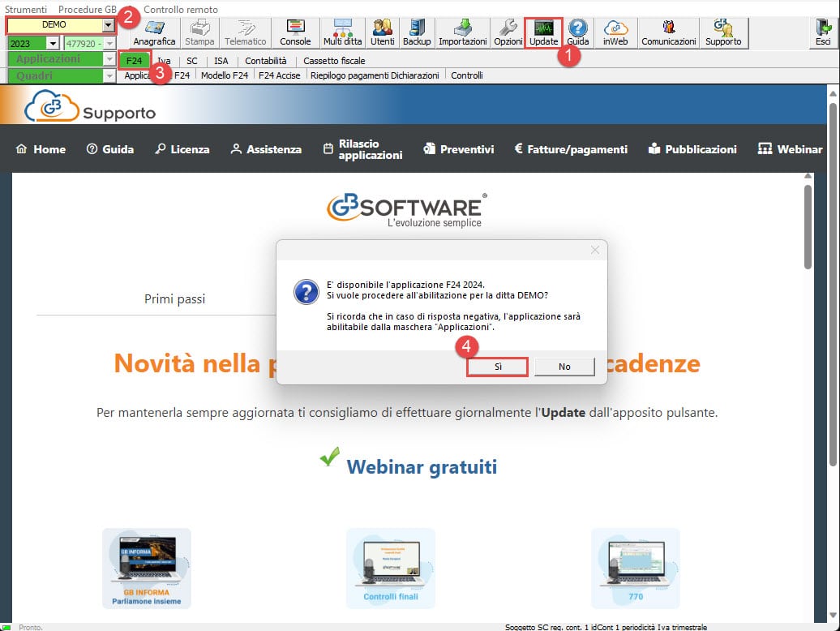Image resolution: width=840 pixels, height=631 pixels.
Task: Click the Utenti users icon
Action: tap(382, 32)
